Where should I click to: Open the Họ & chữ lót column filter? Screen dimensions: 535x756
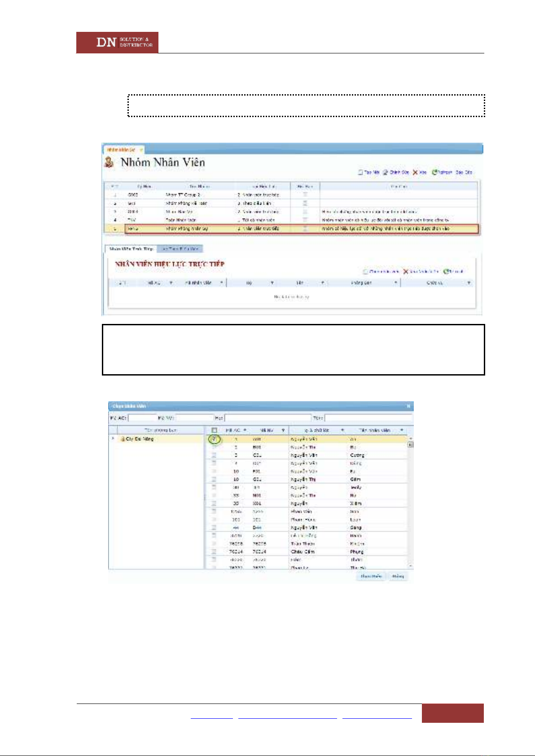pos(342,430)
